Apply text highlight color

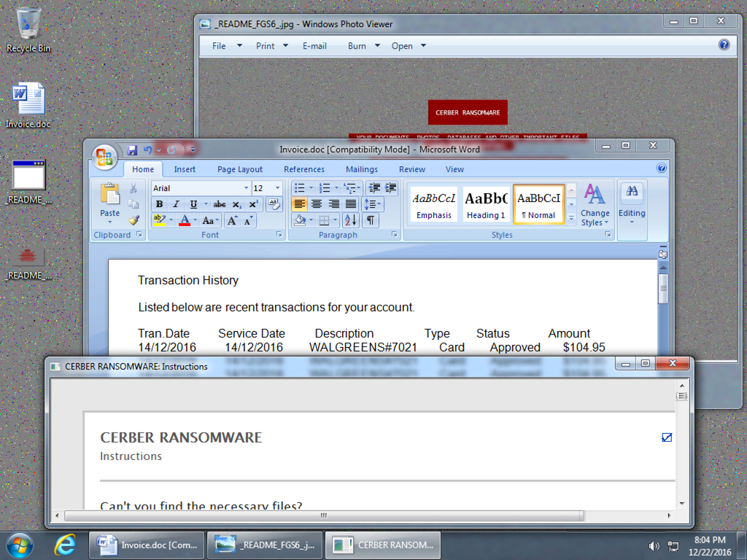point(159,220)
